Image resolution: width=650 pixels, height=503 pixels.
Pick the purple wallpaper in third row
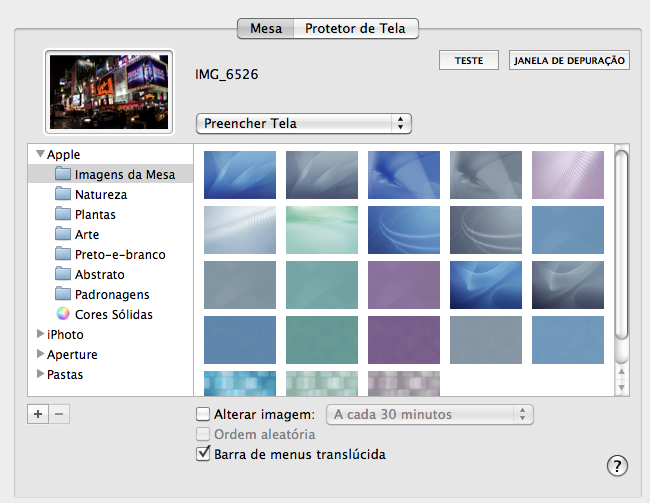[x=404, y=285]
